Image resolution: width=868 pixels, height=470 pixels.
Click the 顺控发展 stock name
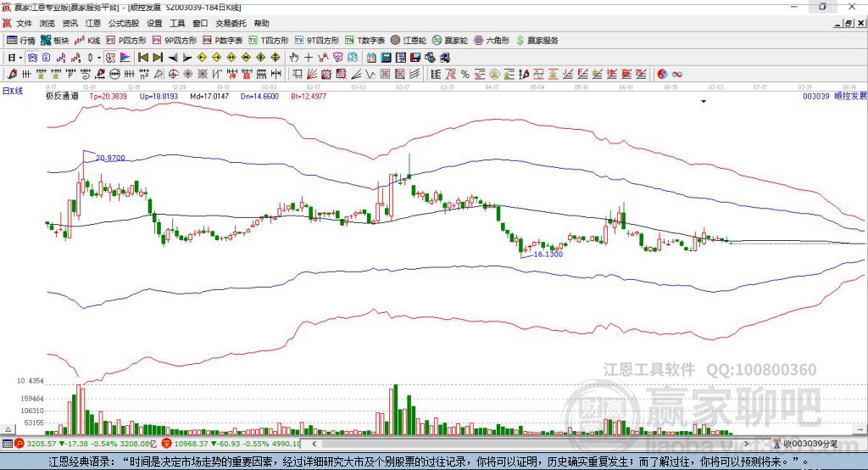click(x=850, y=97)
